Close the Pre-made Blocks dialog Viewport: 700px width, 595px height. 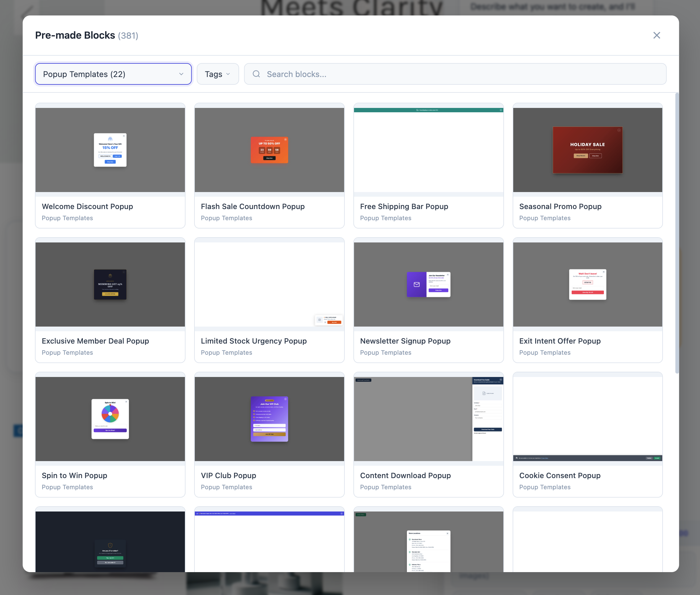click(x=656, y=35)
